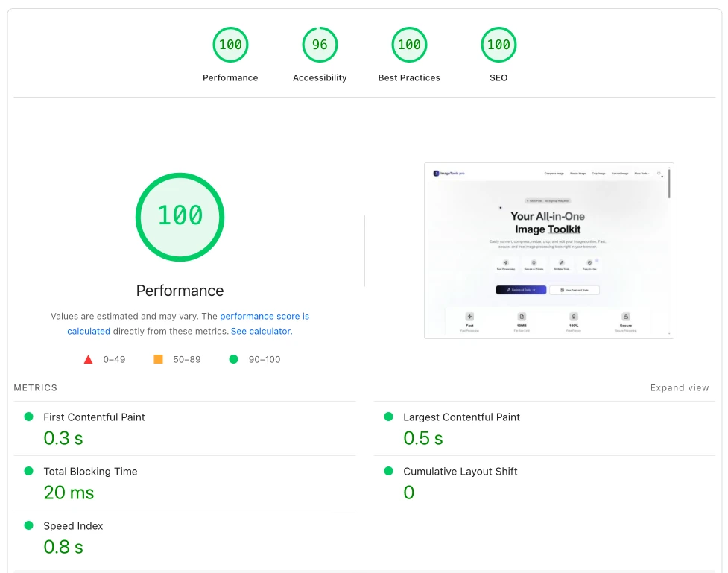This screenshot has height=573, width=728.
Task: Click the METRICS section heading
Action: 35,387
